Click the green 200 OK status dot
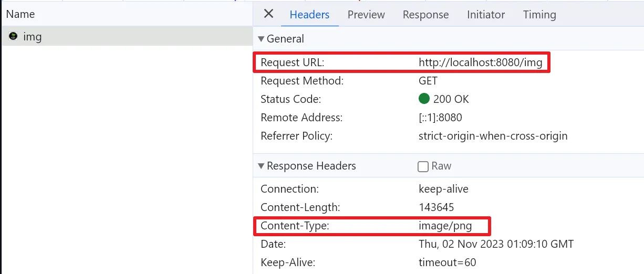644x274 pixels. [424, 99]
